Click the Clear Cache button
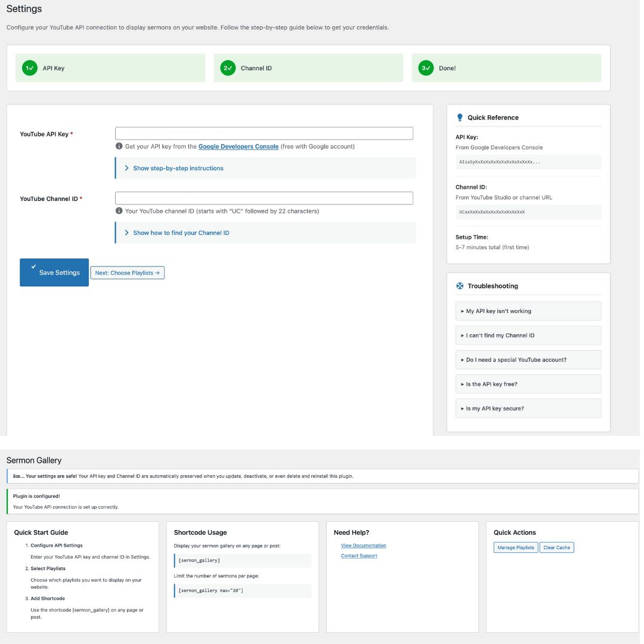Viewport: 644px width, 644px height. tap(556, 547)
